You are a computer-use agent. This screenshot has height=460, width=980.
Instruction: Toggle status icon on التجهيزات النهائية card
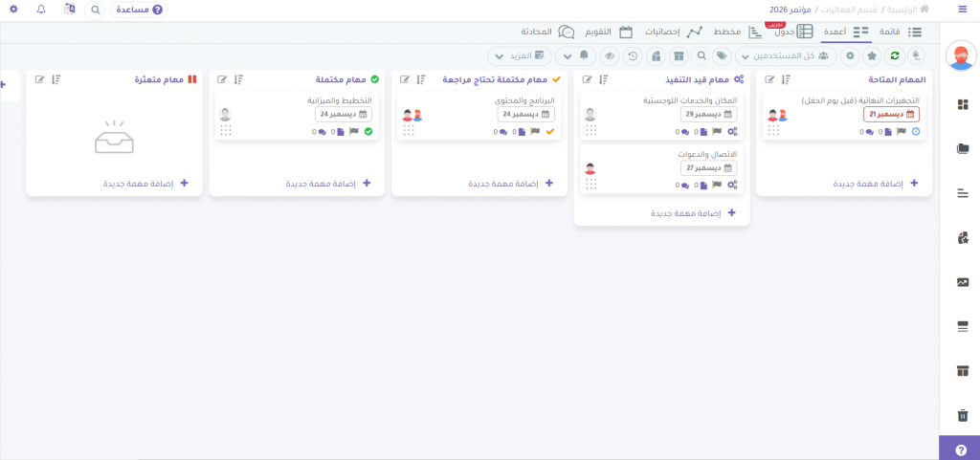tap(916, 132)
